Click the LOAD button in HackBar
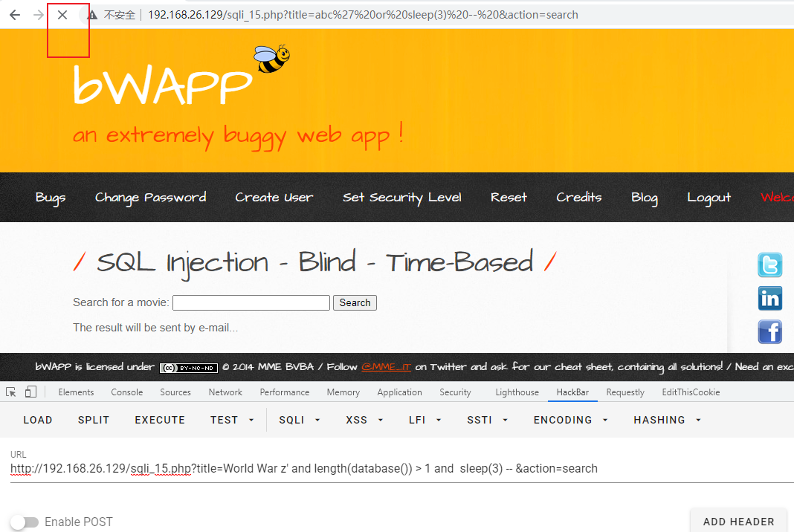This screenshot has width=794, height=532. (x=38, y=420)
